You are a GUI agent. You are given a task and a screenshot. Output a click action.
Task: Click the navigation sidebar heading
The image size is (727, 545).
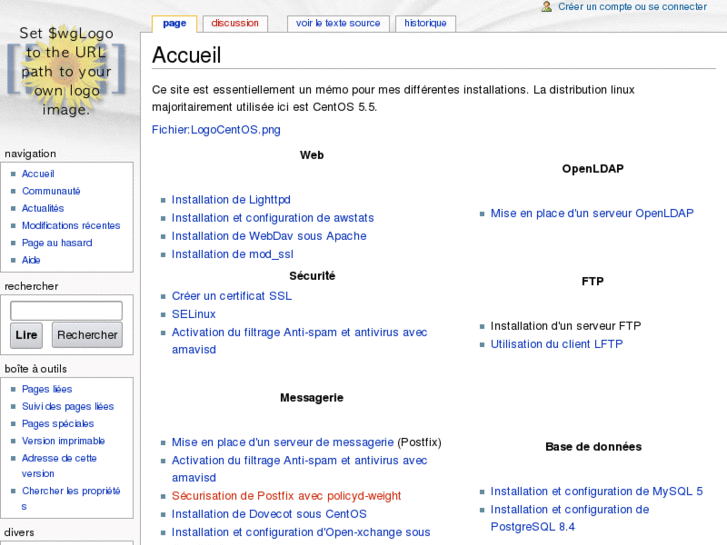click(30, 154)
